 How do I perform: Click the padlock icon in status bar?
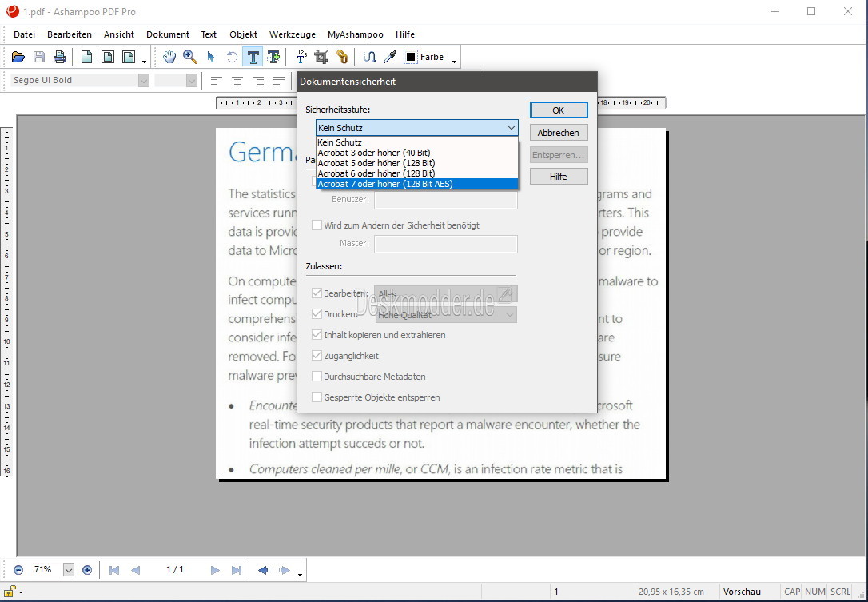pos(10,592)
